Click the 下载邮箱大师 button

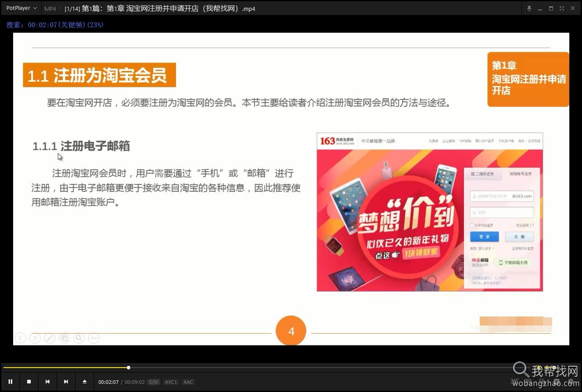pos(513,262)
